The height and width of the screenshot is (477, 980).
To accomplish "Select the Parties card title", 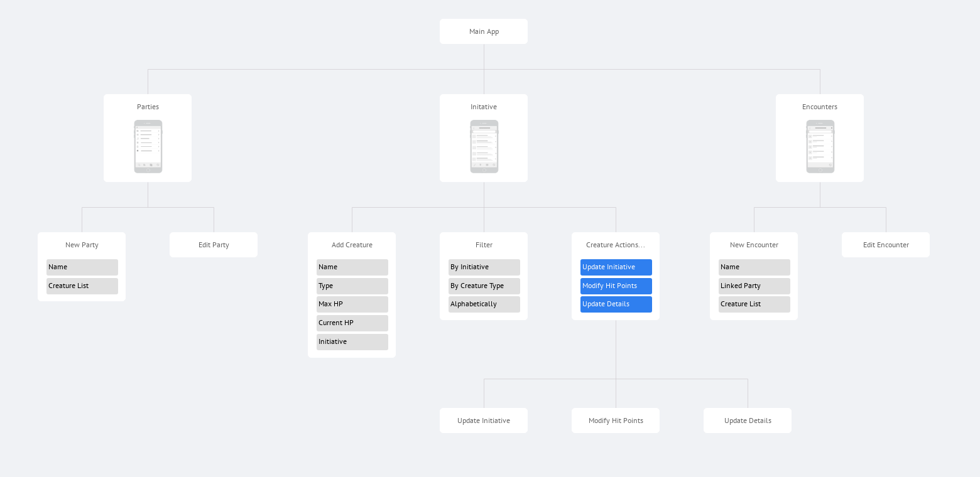I will [x=148, y=107].
